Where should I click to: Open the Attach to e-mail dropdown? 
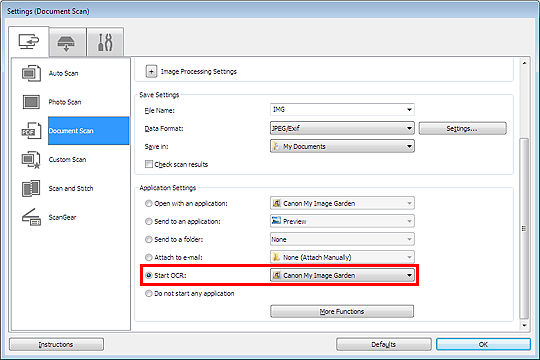coord(342,257)
